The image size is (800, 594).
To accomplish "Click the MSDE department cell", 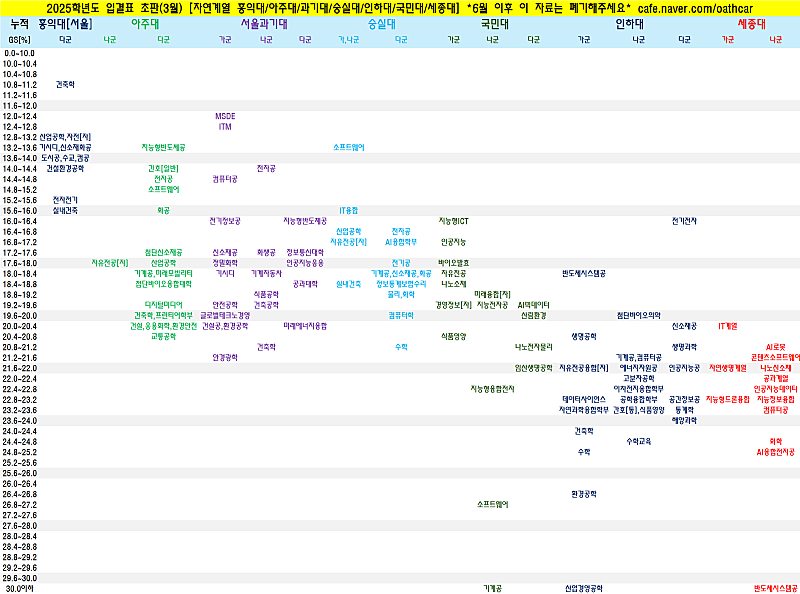I will coord(225,116).
